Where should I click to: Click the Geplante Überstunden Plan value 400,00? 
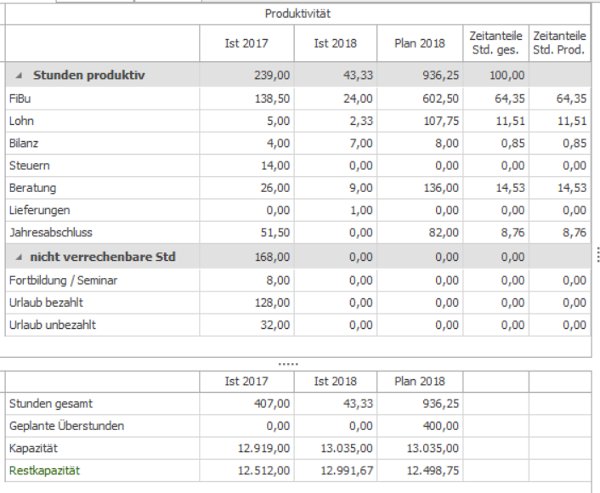441,426
